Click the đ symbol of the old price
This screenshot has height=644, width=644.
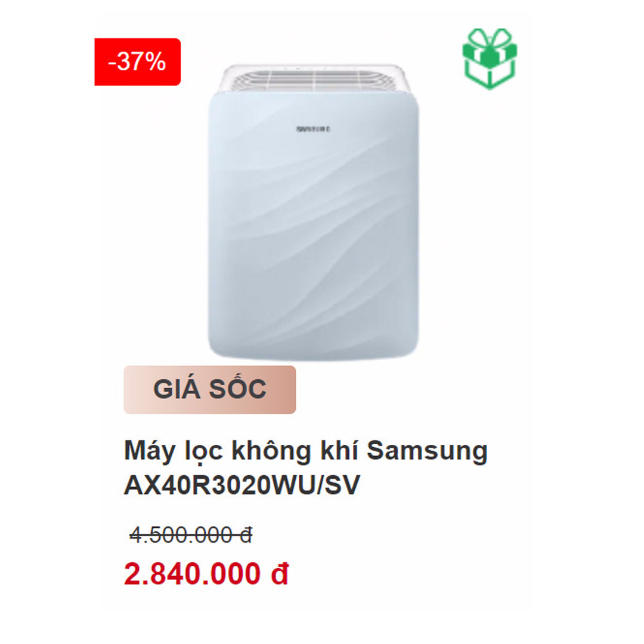click(x=246, y=535)
